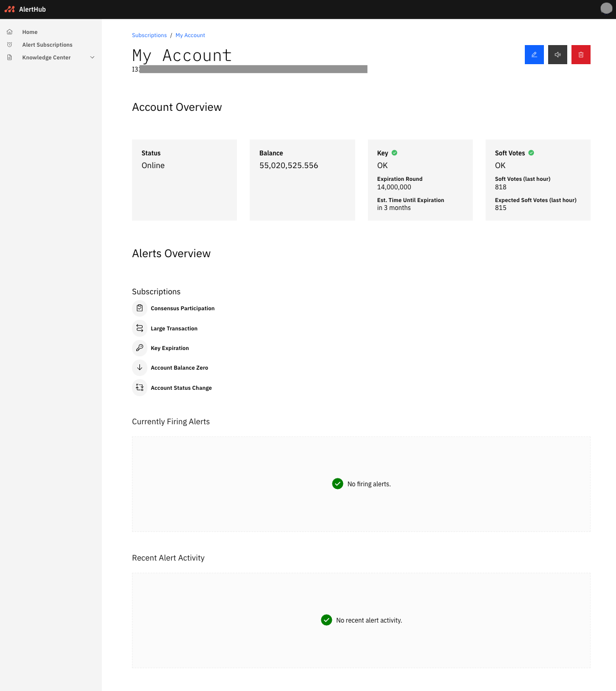This screenshot has height=691, width=616.
Task: Click the profile avatar in the top bar
Action: (606, 8)
